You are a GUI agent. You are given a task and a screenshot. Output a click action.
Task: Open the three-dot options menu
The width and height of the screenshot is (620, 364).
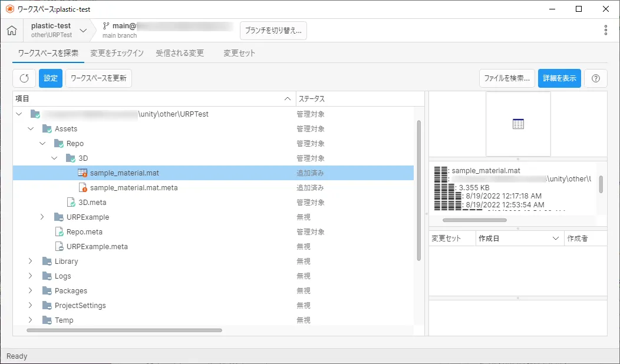tap(606, 31)
